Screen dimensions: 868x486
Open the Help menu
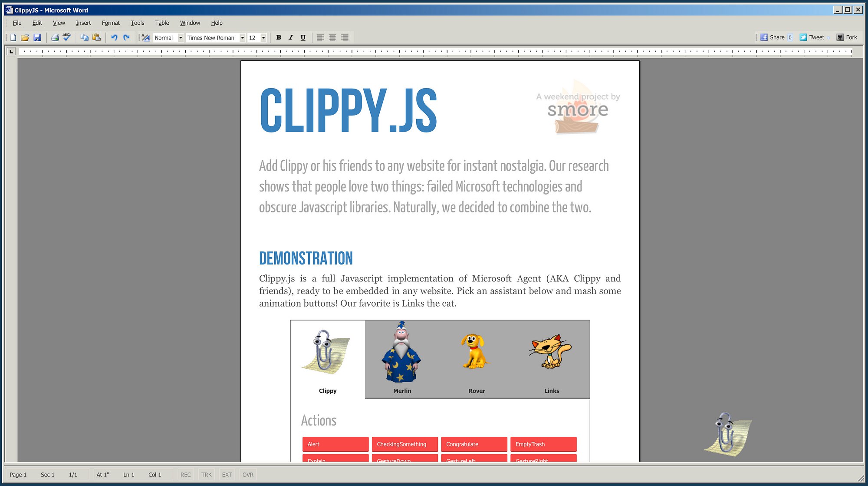click(x=217, y=23)
